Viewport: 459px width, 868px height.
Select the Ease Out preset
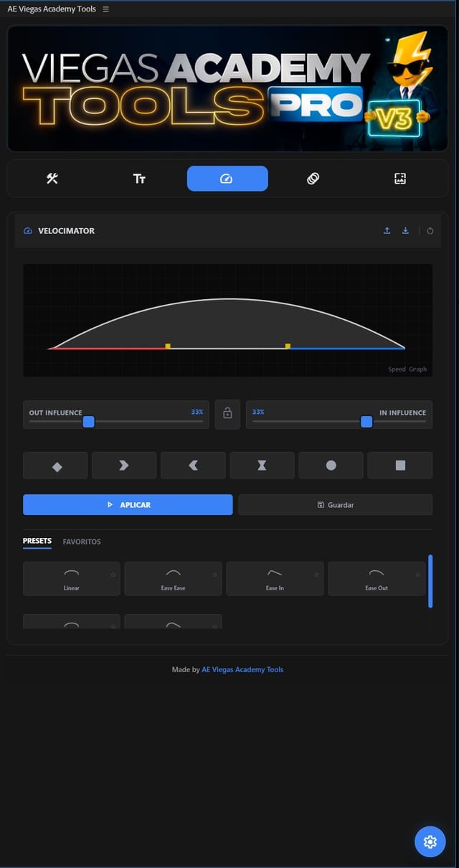click(377, 579)
